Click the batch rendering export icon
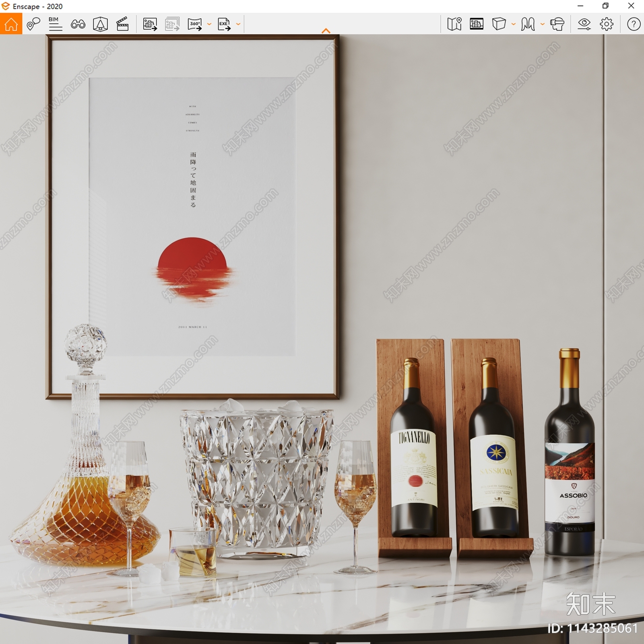The height and width of the screenshot is (644, 644). coord(172,24)
